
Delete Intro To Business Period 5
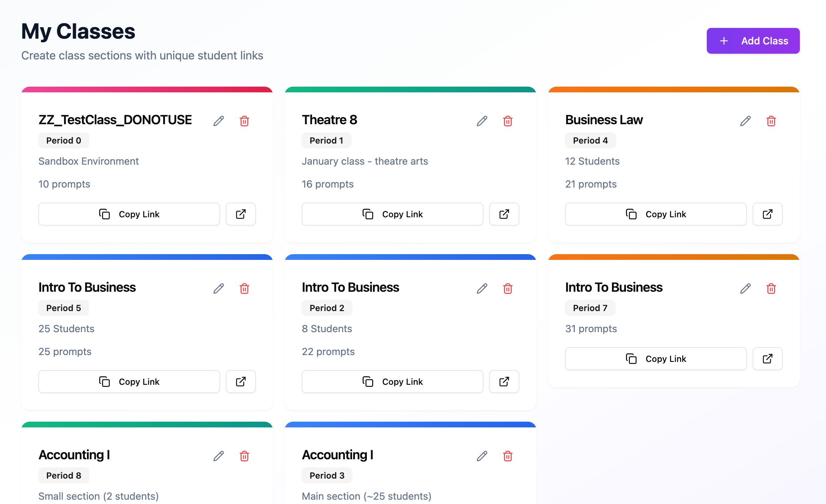tap(244, 289)
